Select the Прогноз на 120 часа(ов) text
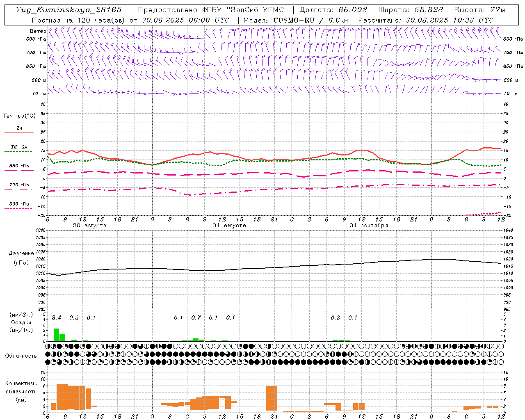This screenshot has width=525, height=420. coord(79,20)
